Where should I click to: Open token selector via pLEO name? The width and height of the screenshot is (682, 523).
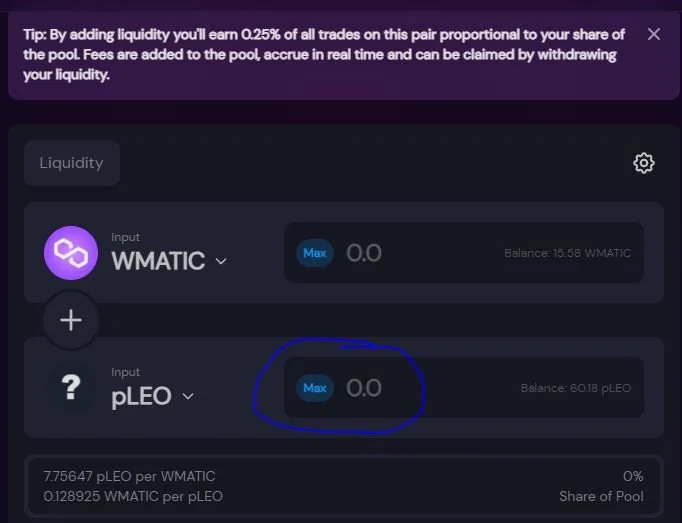pyautogui.click(x=141, y=396)
